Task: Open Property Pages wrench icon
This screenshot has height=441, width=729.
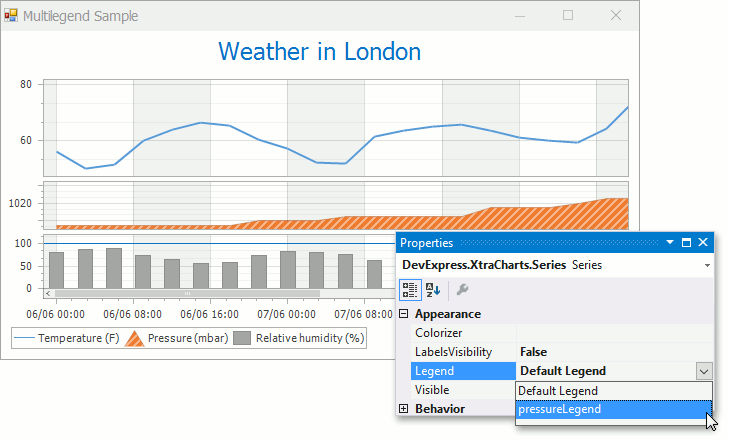Action: (x=462, y=290)
